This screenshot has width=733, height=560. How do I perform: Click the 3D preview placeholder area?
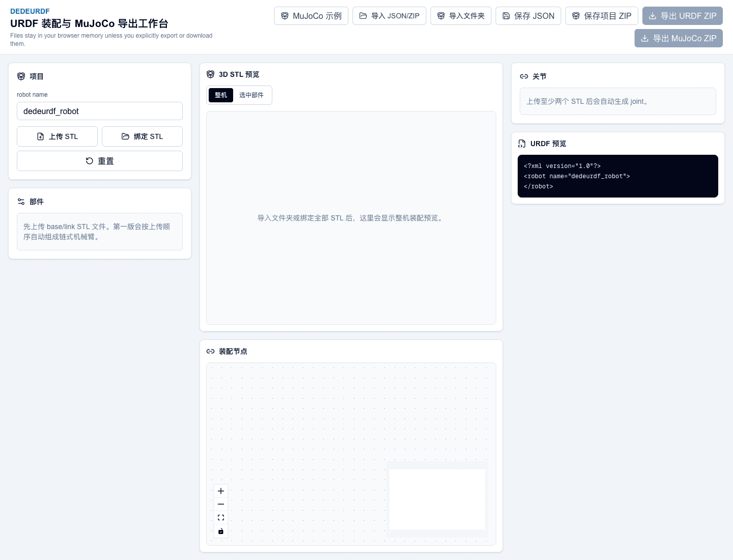coord(351,218)
